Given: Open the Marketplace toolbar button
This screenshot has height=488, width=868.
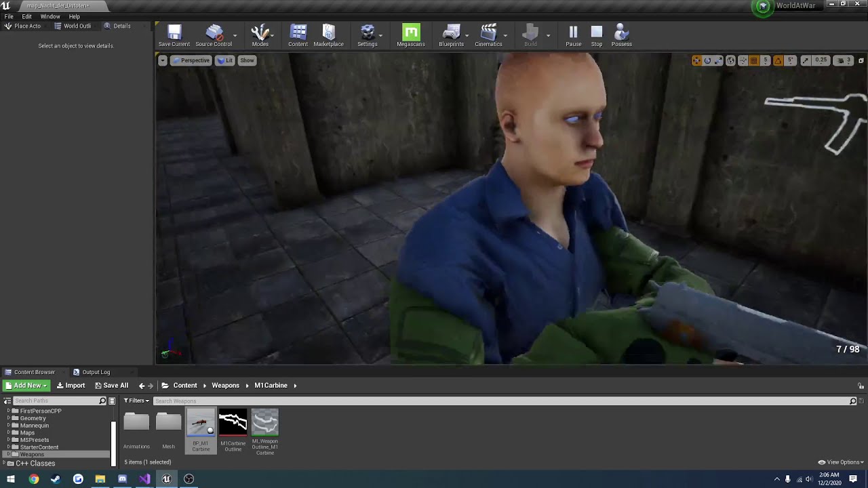Looking at the screenshot, I should coord(328,36).
